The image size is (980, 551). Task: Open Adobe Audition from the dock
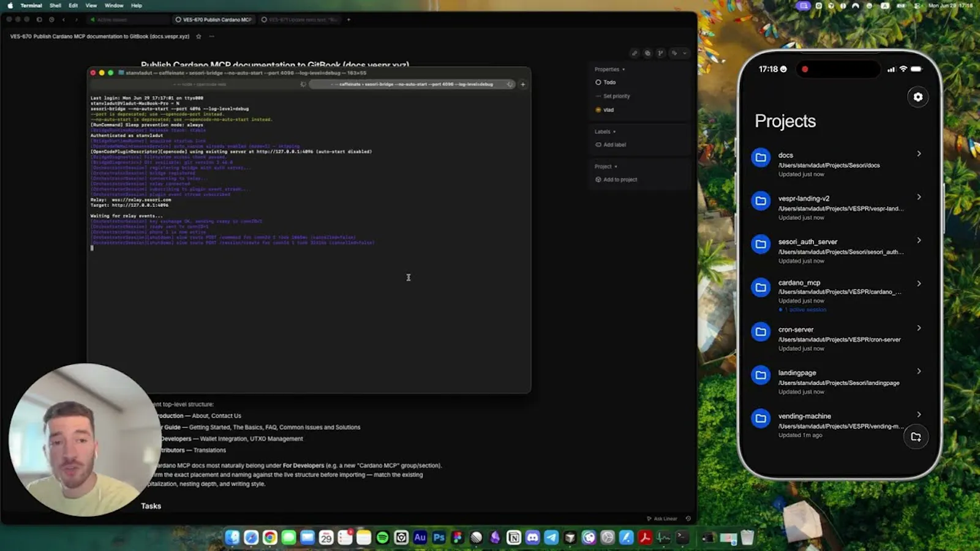420,538
